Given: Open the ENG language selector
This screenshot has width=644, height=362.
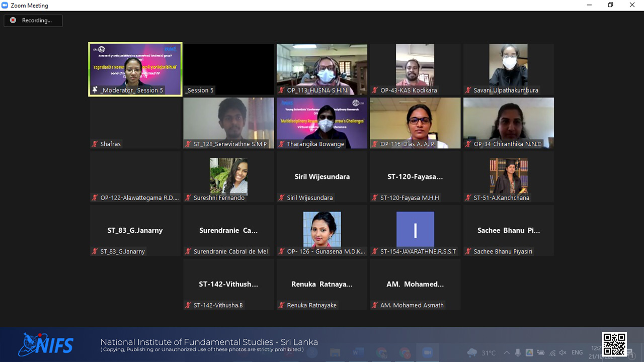Looking at the screenshot, I should [577, 352].
